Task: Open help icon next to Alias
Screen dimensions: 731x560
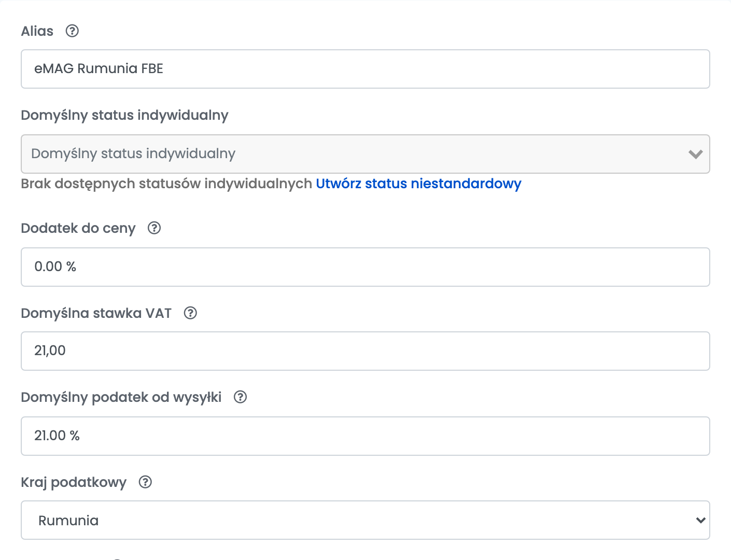Action: pyautogui.click(x=72, y=31)
